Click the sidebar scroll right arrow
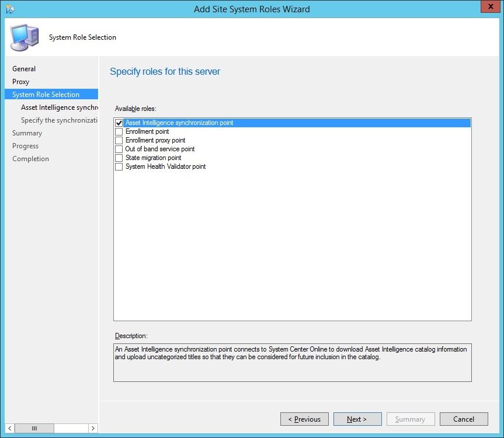Screen dimensions: 504x438 click(93, 428)
